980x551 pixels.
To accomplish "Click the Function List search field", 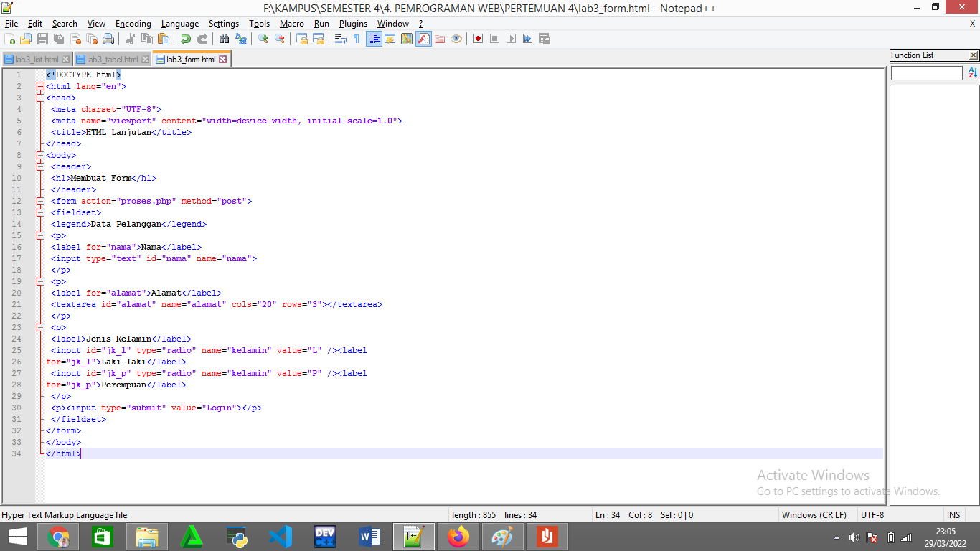I will click(x=925, y=72).
